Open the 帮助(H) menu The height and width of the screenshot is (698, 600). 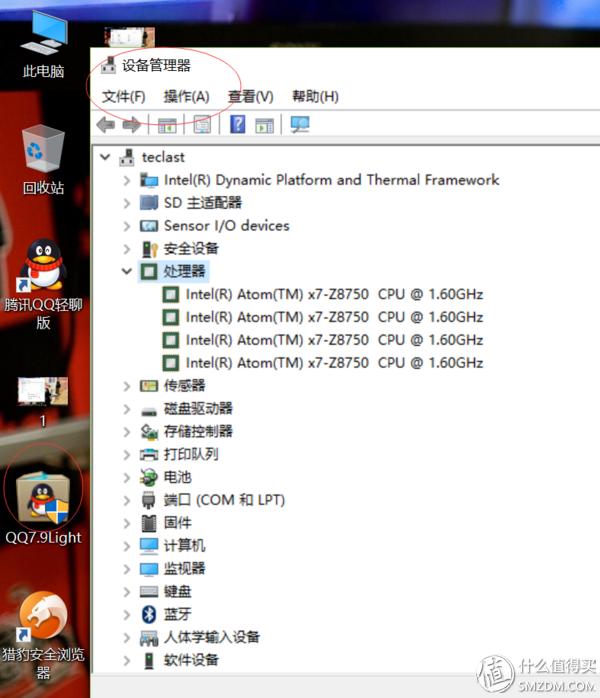(315, 97)
